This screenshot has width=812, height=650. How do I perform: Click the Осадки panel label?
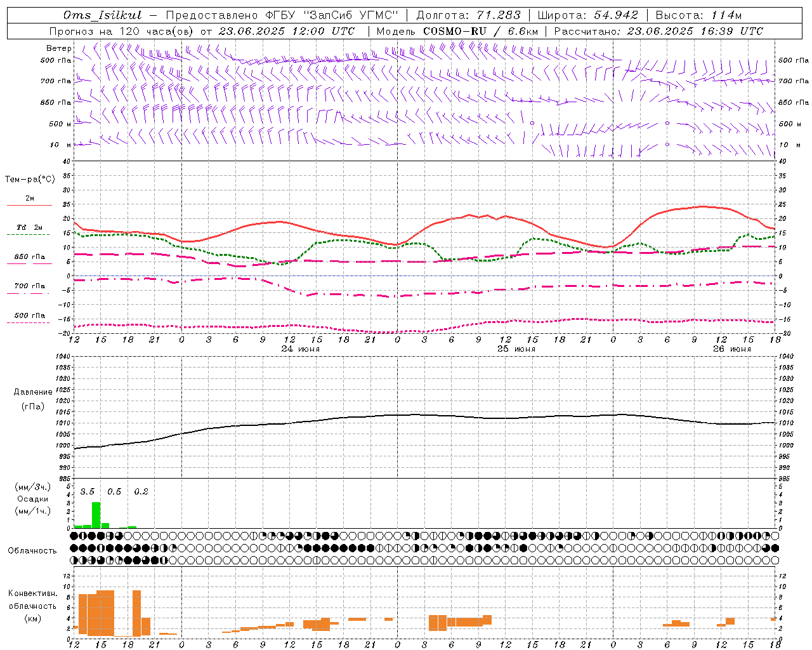33,499
